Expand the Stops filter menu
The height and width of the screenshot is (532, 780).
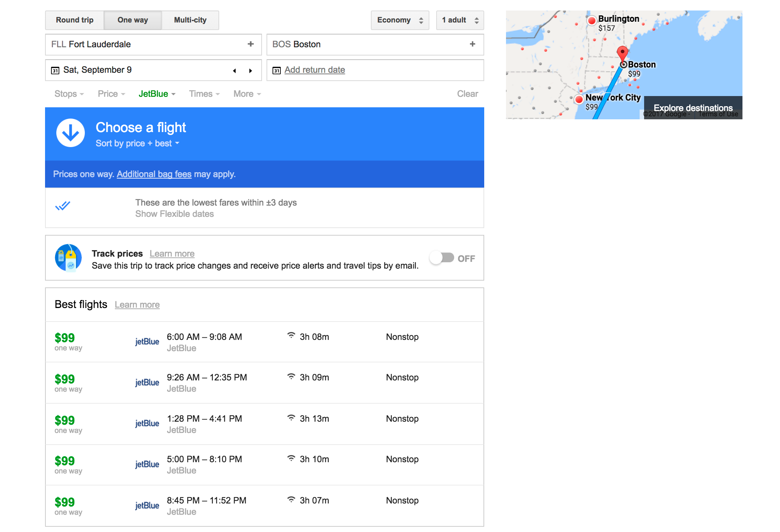69,94
